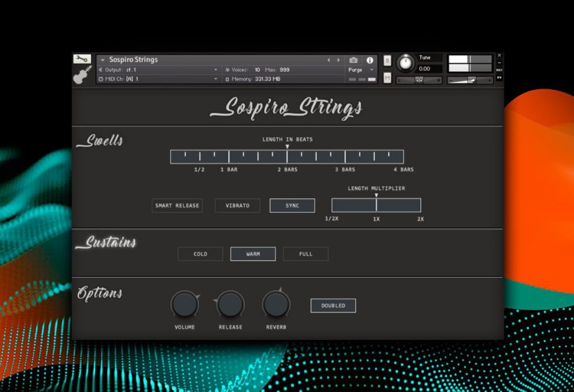Open snapshot view with camera icon

(353, 60)
